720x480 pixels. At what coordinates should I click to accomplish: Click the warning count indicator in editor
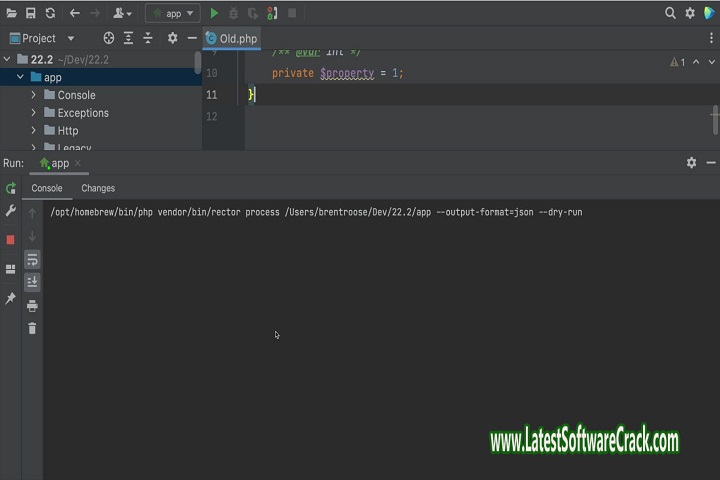(677, 62)
